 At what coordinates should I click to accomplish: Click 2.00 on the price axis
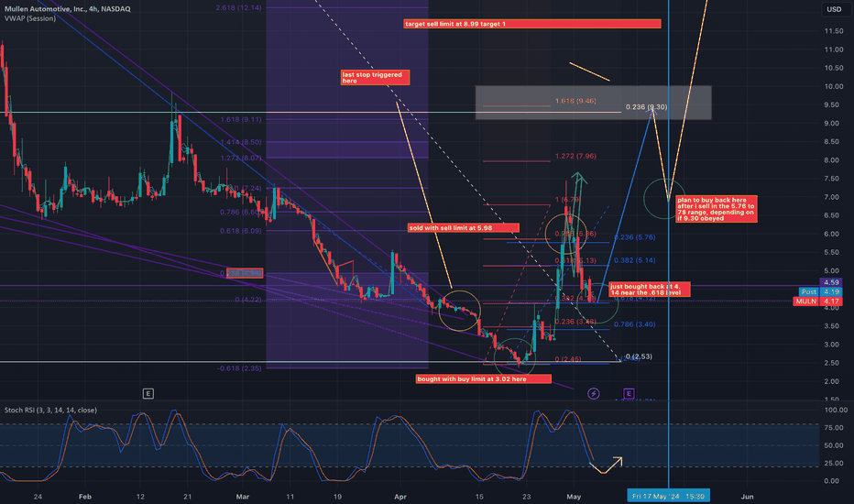831,381
